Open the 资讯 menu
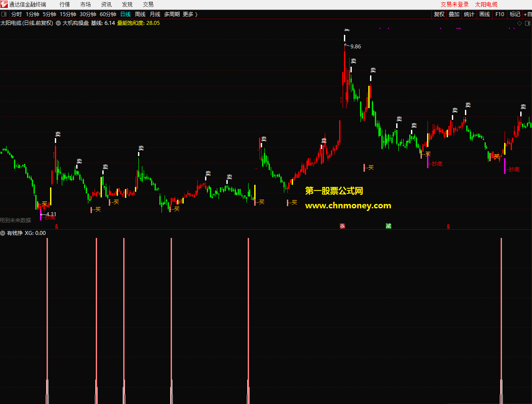Screen dimensions: 532x404 [x=106, y=4]
